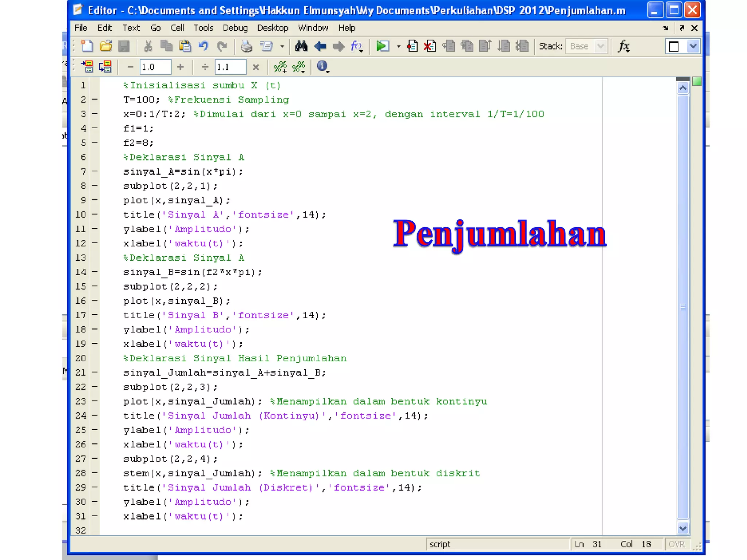
Task: Open the Cell menu
Action: [x=177, y=28]
